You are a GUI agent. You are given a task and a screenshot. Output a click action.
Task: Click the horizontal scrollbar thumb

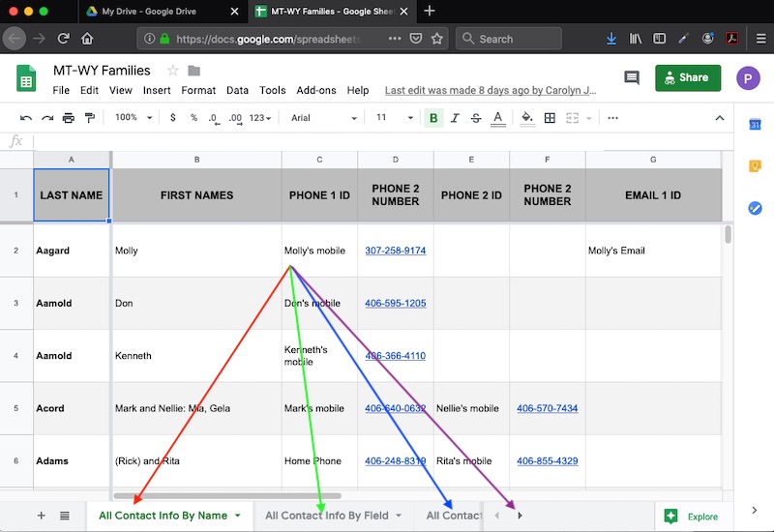(227, 495)
